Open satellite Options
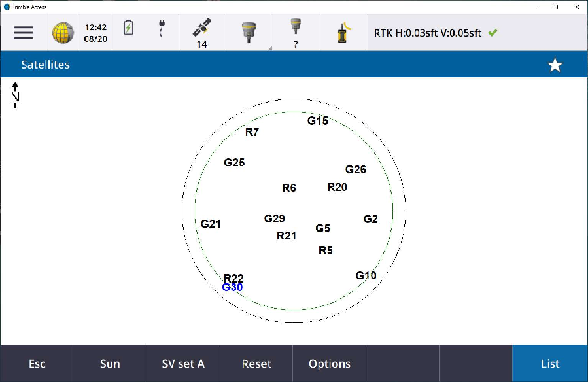Image resolution: width=588 pixels, height=382 pixels. click(x=330, y=364)
